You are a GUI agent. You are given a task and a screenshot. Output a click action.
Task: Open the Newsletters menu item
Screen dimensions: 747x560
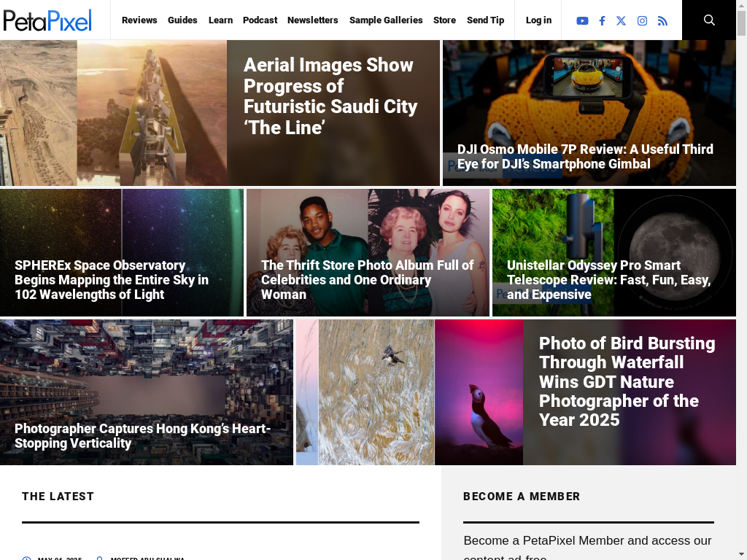312,20
